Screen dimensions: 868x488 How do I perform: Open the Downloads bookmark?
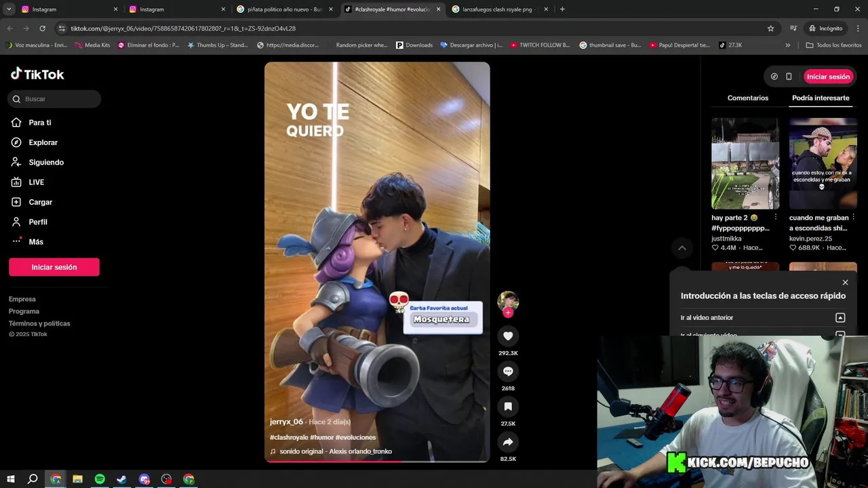click(414, 45)
